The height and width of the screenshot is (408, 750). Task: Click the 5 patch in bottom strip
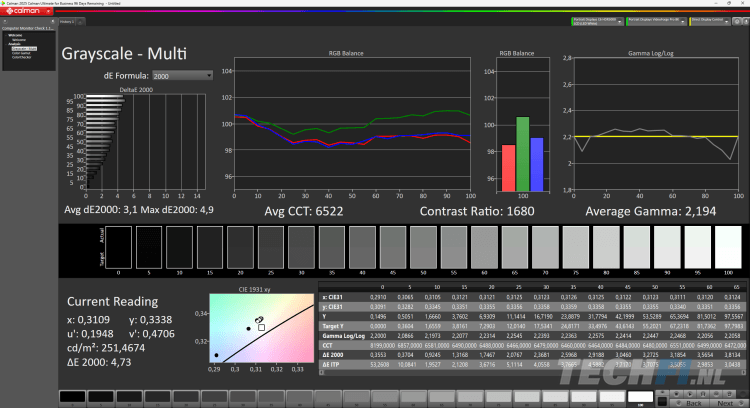pos(101,397)
